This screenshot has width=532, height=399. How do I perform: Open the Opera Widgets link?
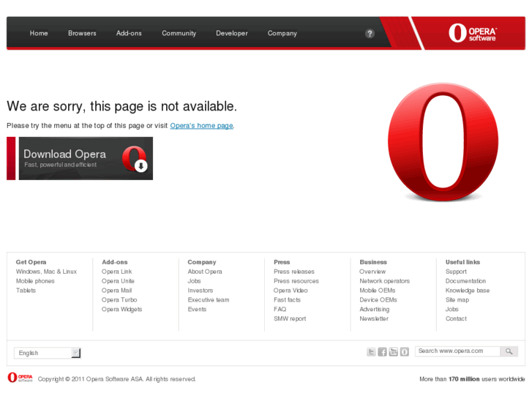pos(121,310)
